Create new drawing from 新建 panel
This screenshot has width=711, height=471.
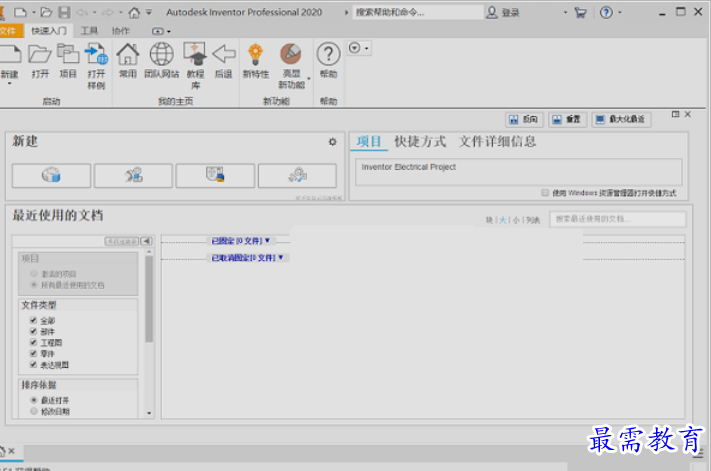pyautogui.click(x=215, y=175)
